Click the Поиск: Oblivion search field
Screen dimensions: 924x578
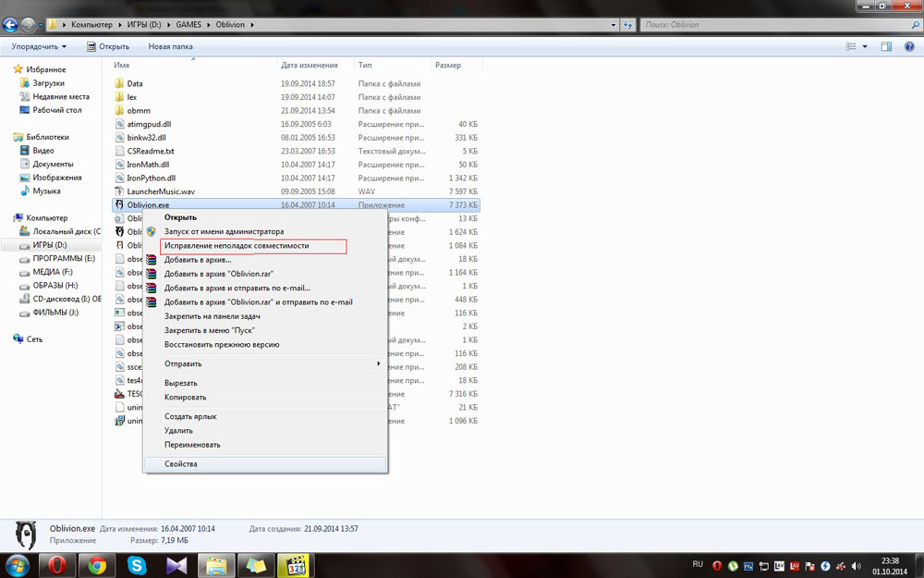click(x=776, y=24)
